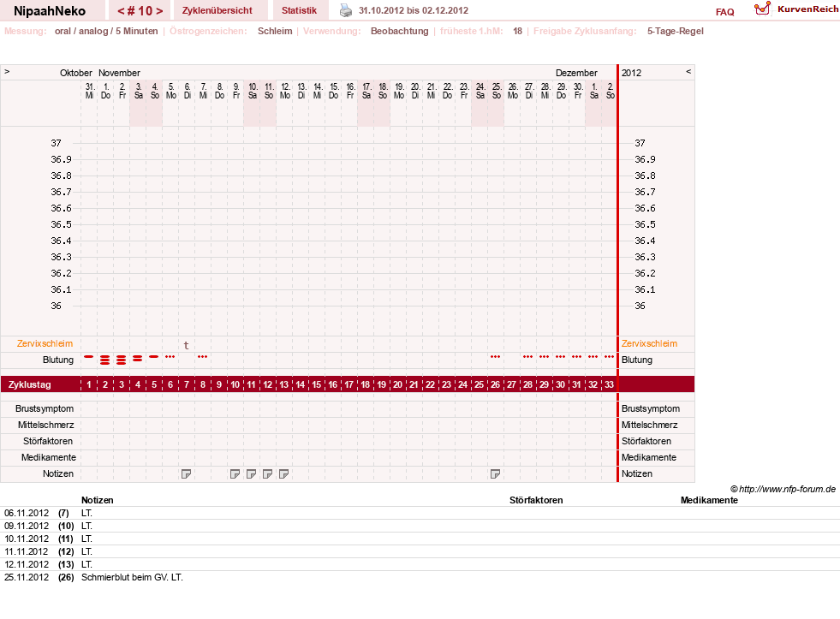The height and width of the screenshot is (619, 840).
Task: Click the spotting dots on cycle day 28
Action: pyautogui.click(x=528, y=357)
